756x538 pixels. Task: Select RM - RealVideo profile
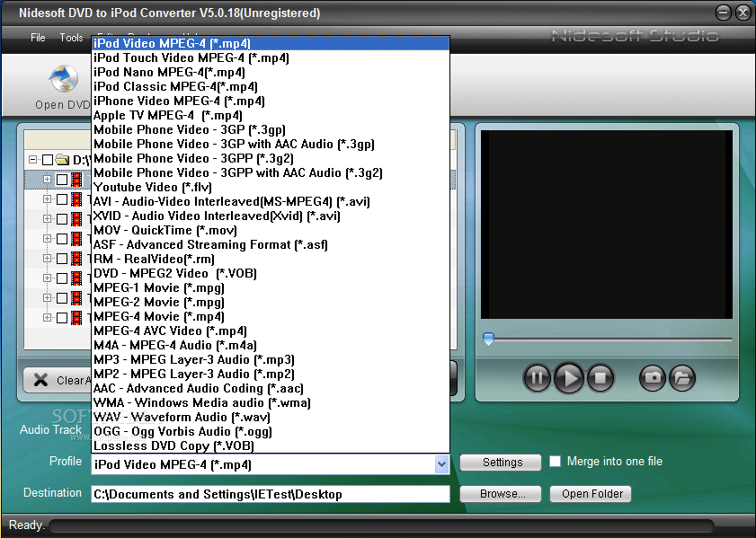pyautogui.click(x=271, y=260)
